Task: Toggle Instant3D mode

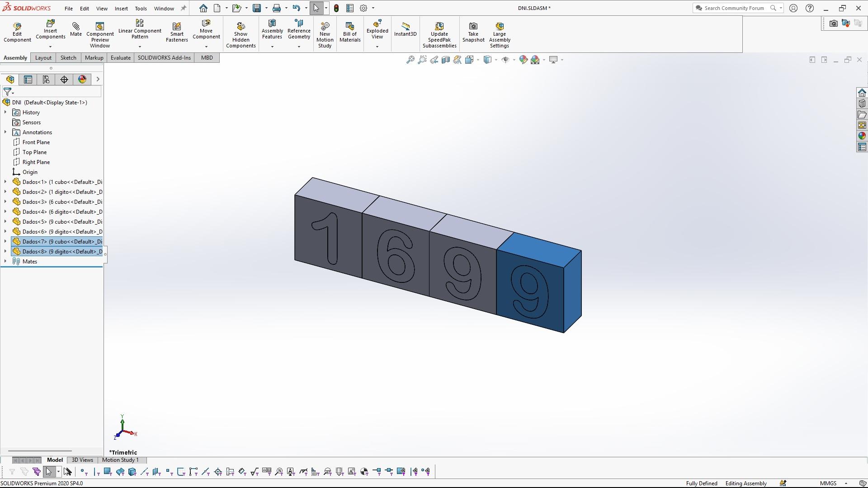Action: [x=405, y=29]
